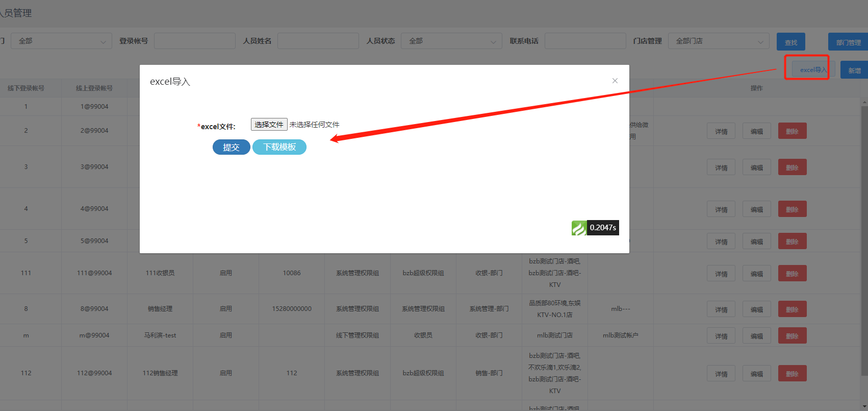Delete row 4@99004

793,209
